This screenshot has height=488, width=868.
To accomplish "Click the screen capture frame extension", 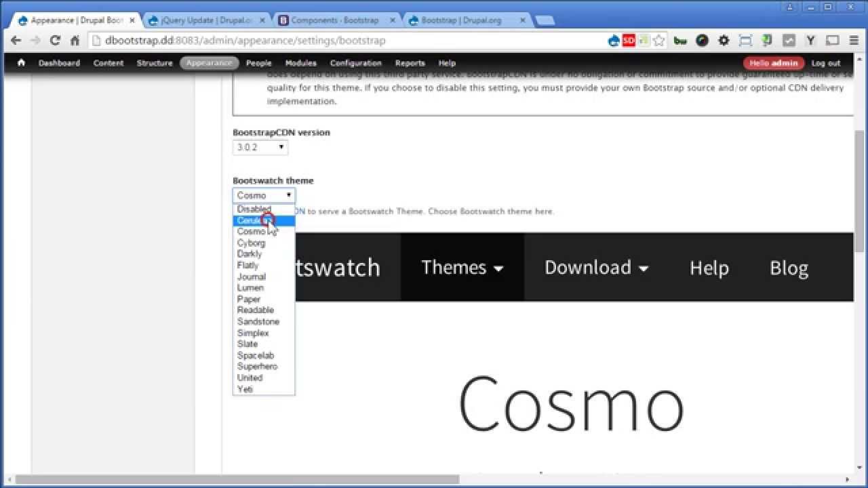I will (745, 41).
